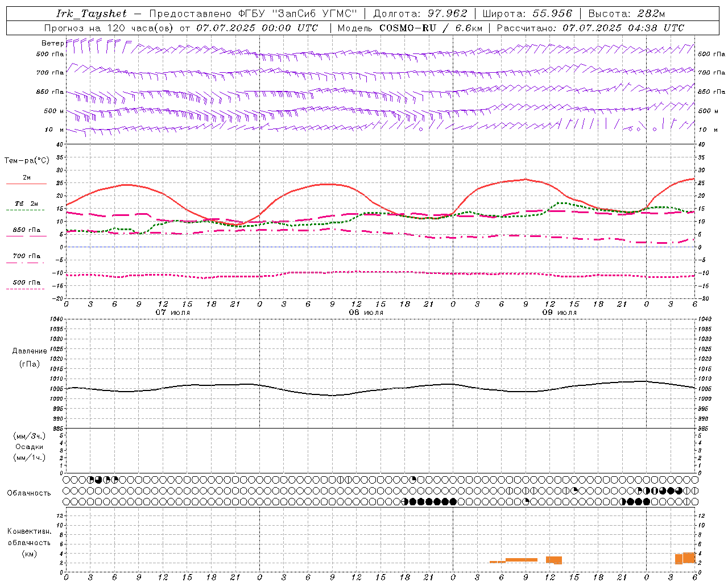Click the orange convective bar near hour 12 of 09 июля

[554, 560]
